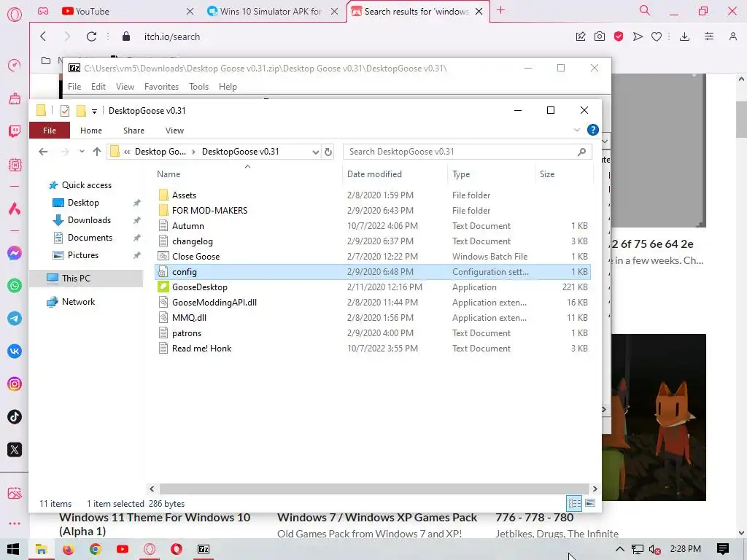This screenshot has height=560, width=747.
Task: Open Telegram in the browser sidebar
Action: click(x=15, y=319)
